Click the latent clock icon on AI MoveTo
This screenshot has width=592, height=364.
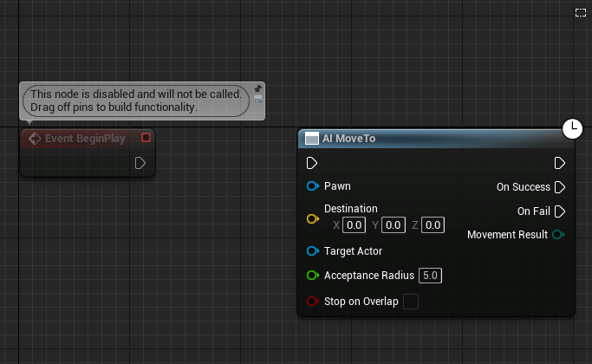coord(572,129)
